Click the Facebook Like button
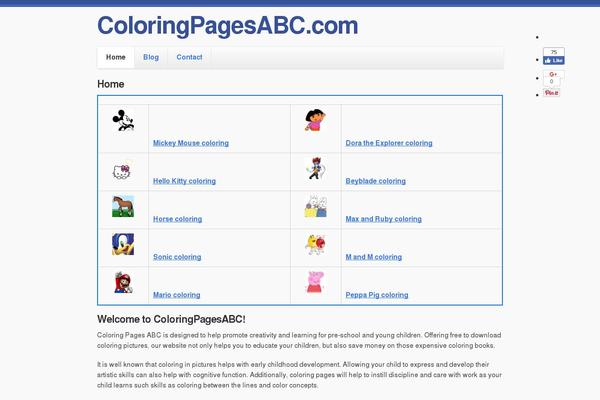600x400 pixels. click(x=553, y=60)
